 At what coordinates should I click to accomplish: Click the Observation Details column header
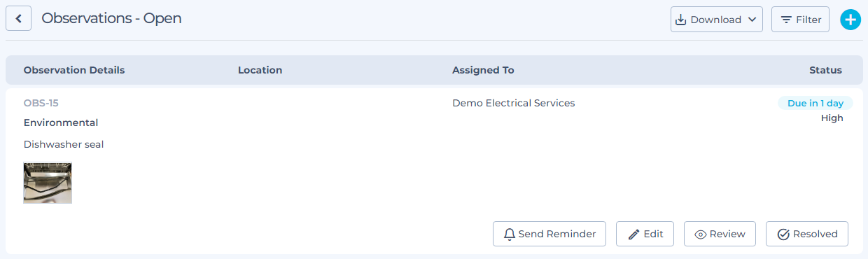coord(74,70)
